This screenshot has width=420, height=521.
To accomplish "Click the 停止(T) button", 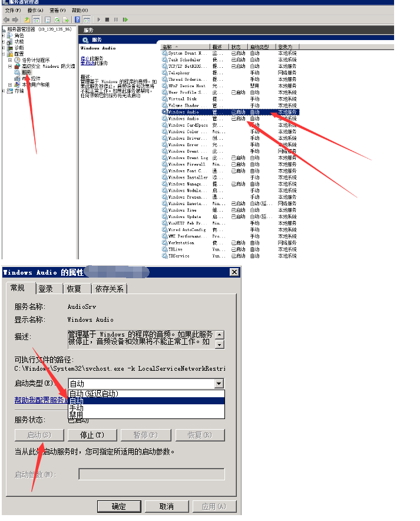I will pyautogui.click(x=91, y=435).
